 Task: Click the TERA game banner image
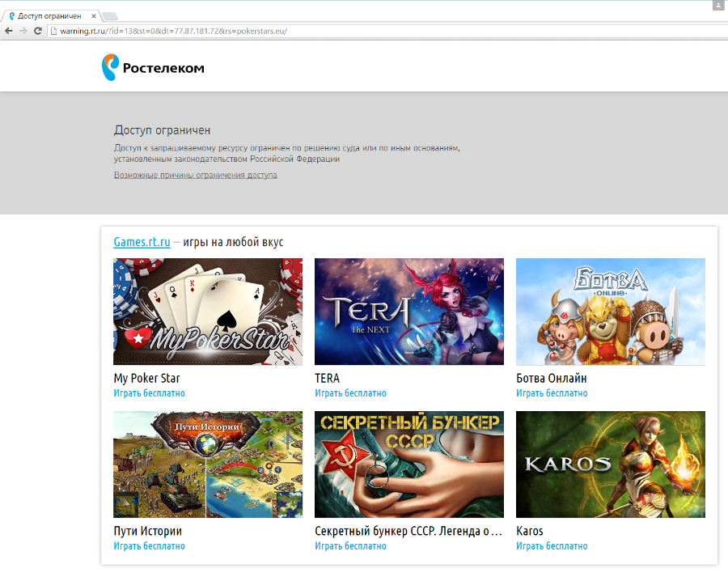[408, 312]
